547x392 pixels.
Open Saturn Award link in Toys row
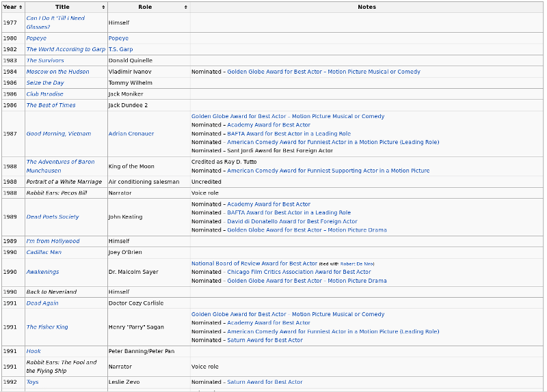[x=265, y=382]
